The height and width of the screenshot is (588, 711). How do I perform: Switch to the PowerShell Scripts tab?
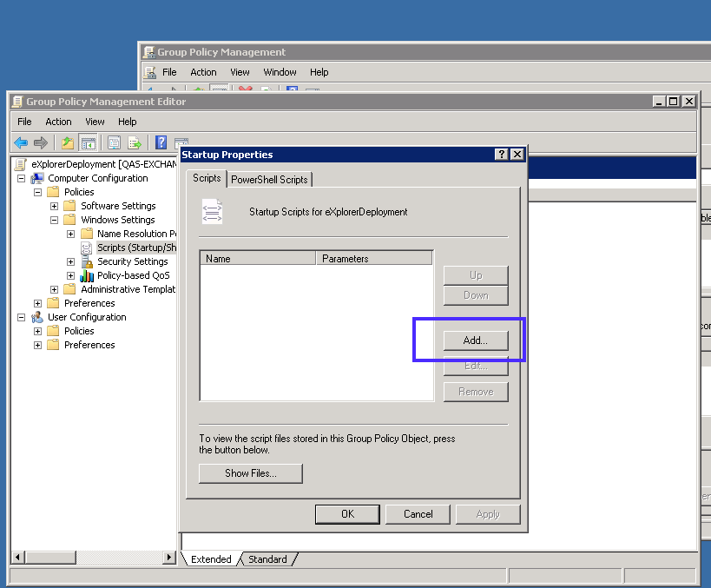pos(269,179)
